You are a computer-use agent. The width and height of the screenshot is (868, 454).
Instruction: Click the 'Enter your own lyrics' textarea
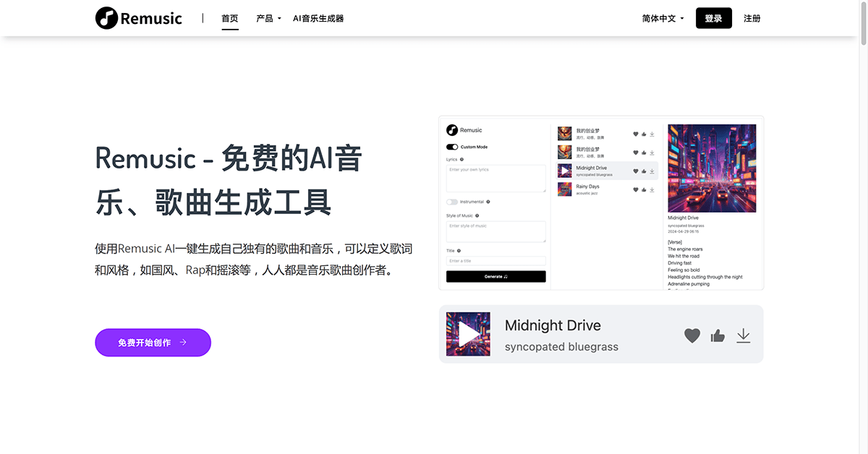coord(496,179)
